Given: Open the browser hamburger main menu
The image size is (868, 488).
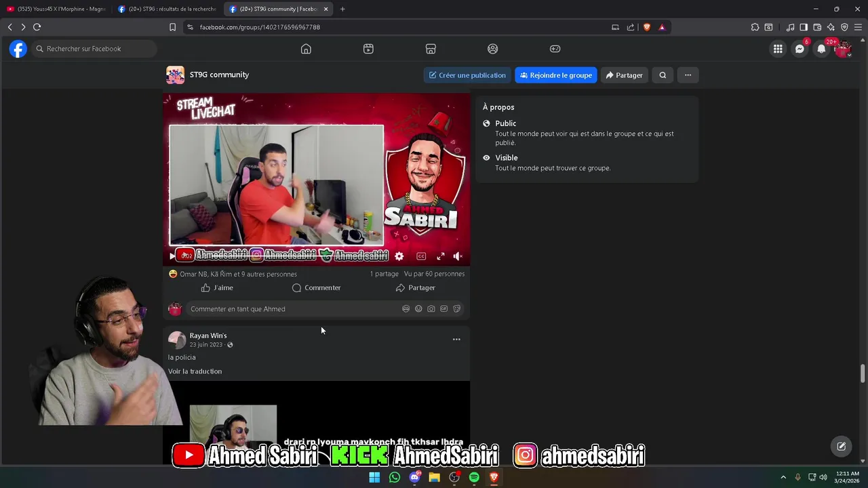Looking at the screenshot, I should pyautogui.click(x=858, y=27).
